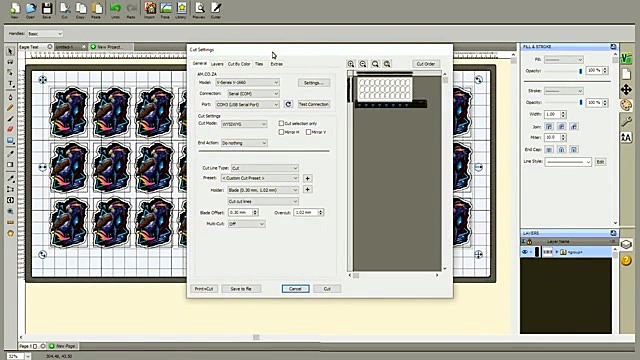Select the third Join style toggle button
This screenshot has width=640, height=360.
pos(573,127)
